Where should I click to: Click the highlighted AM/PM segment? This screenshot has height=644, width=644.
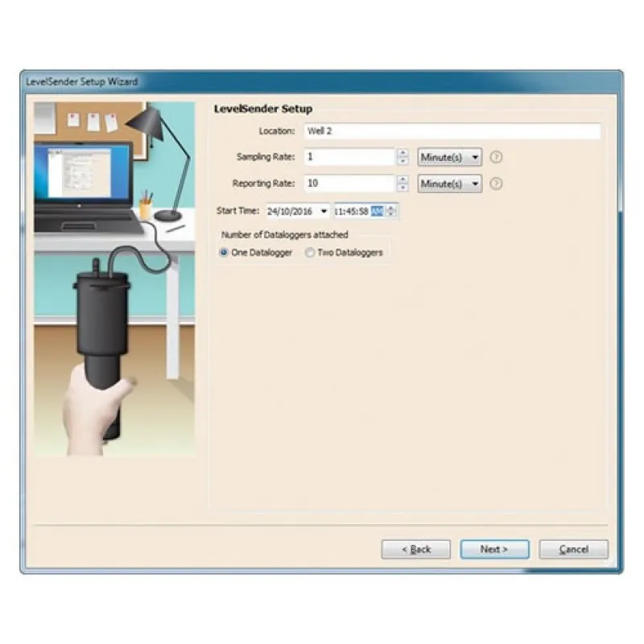pyautogui.click(x=378, y=211)
